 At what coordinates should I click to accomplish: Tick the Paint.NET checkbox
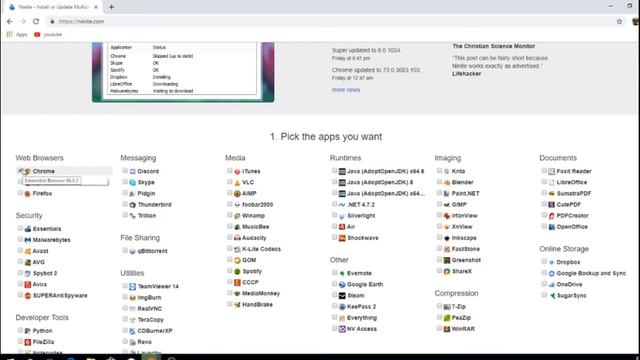[439, 193]
